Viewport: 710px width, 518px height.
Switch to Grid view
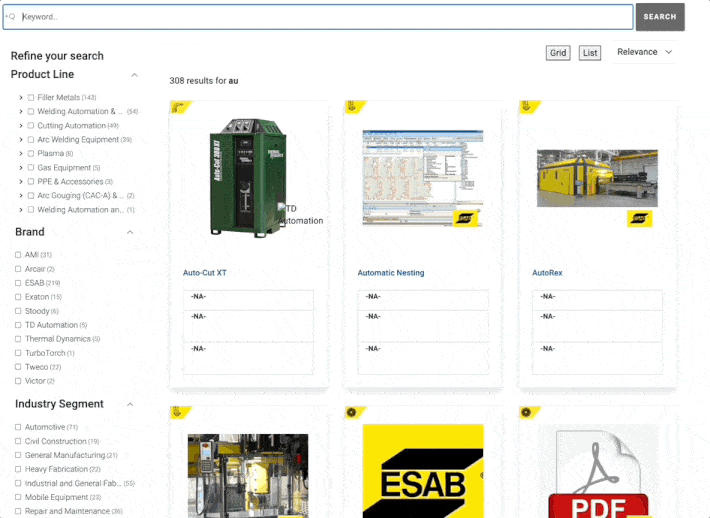(x=558, y=53)
